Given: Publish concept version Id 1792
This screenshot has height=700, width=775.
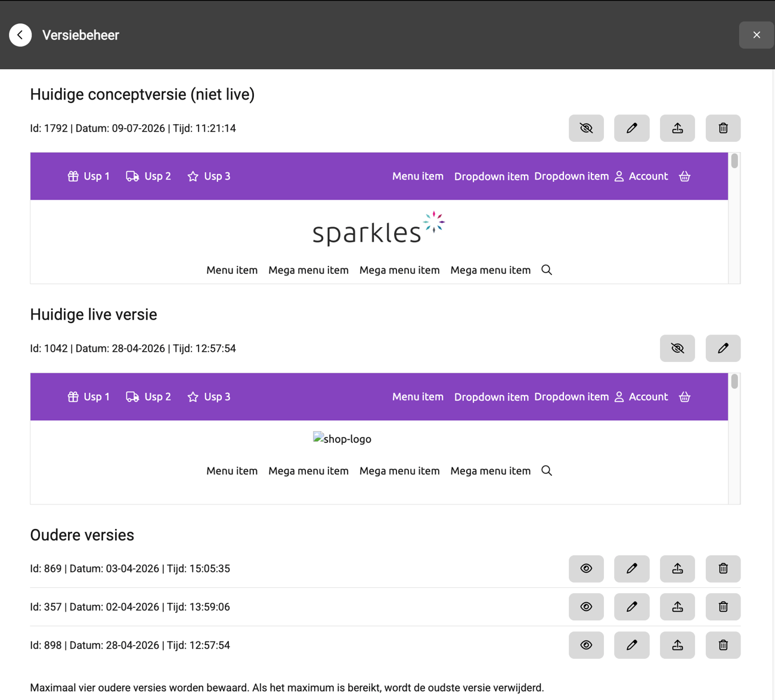Looking at the screenshot, I should (677, 128).
